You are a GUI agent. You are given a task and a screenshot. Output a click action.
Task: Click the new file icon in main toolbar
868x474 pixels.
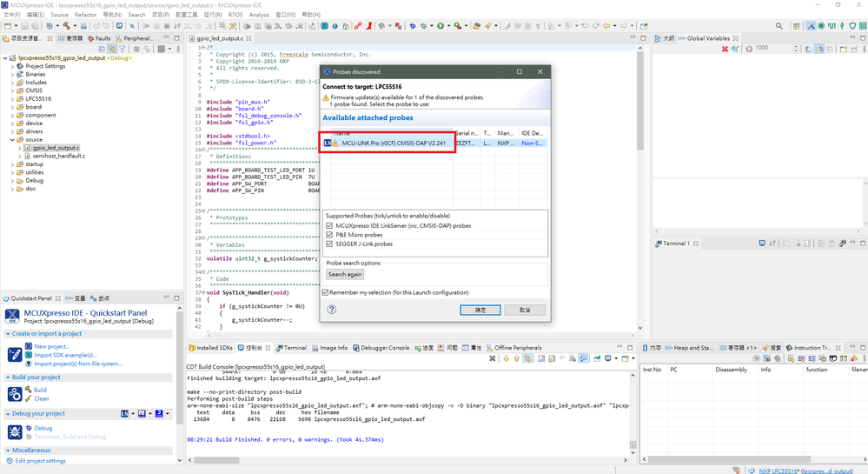click(x=8, y=25)
